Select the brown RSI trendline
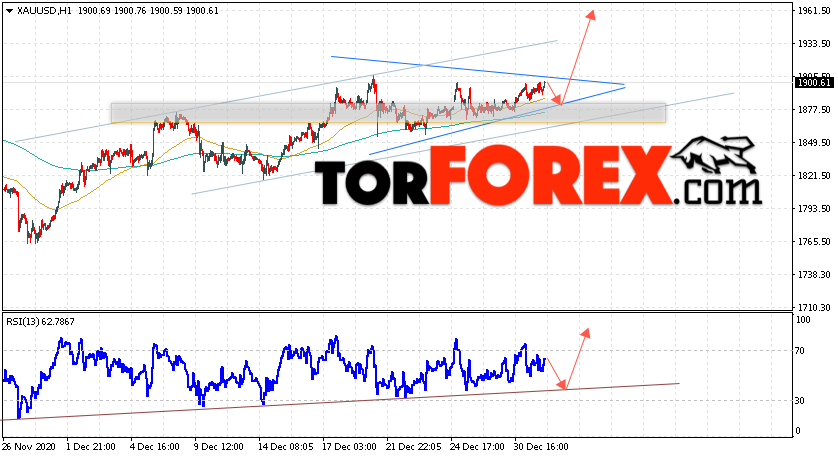 340,401
